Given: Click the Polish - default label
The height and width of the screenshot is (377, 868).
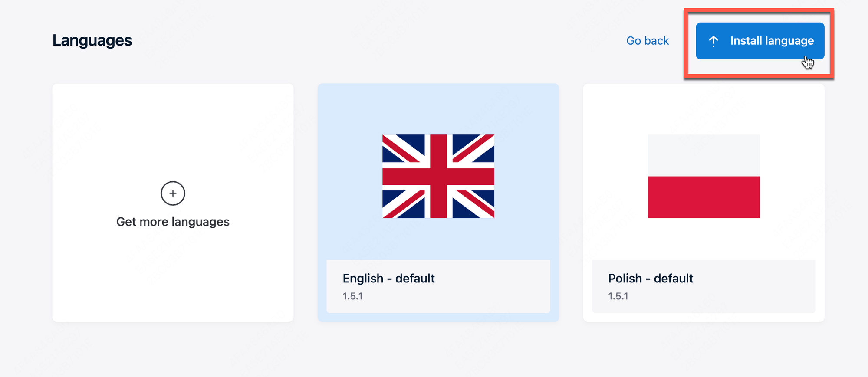Looking at the screenshot, I should (651, 278).
